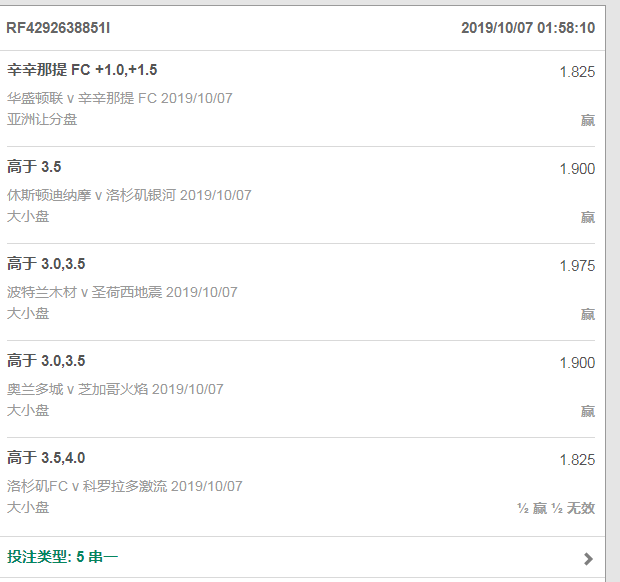Click the 波特兰木材 v 圣荷西地震 match
The height and width of the screenshot is (582, 620).
pos(122,292)
